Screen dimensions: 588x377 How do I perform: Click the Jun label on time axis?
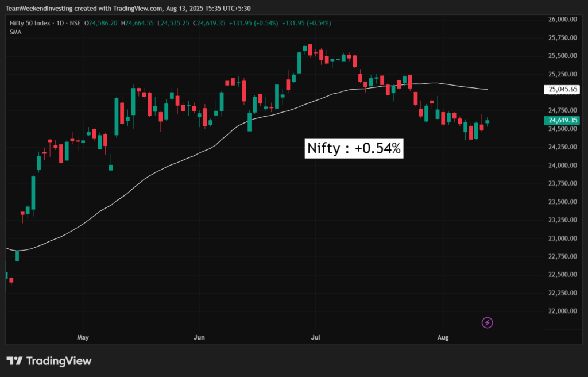tap(199, 337)
